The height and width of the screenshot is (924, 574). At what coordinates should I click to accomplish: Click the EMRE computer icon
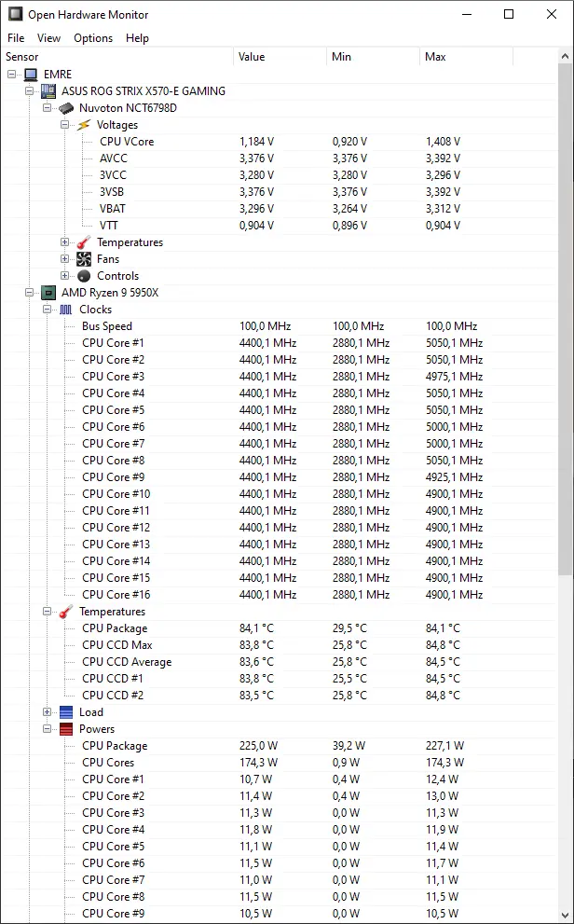[x=31, y=75]
